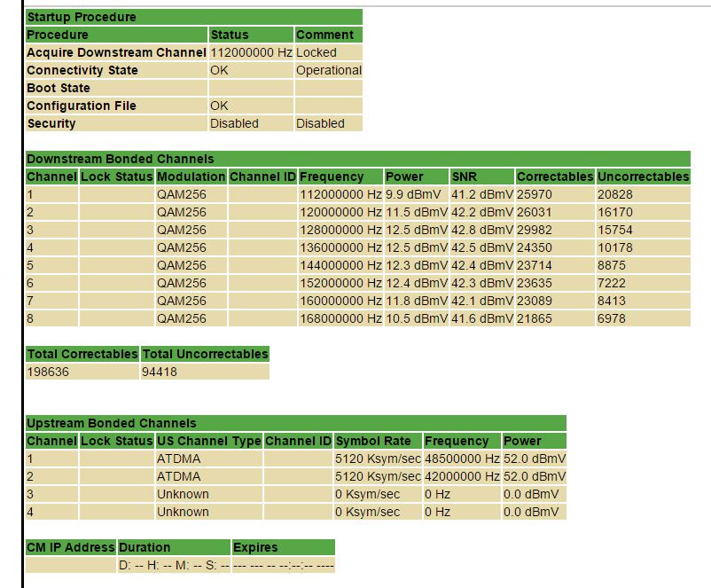
Task: Select correctables value '29982'
Action: [x=535, y=230]
